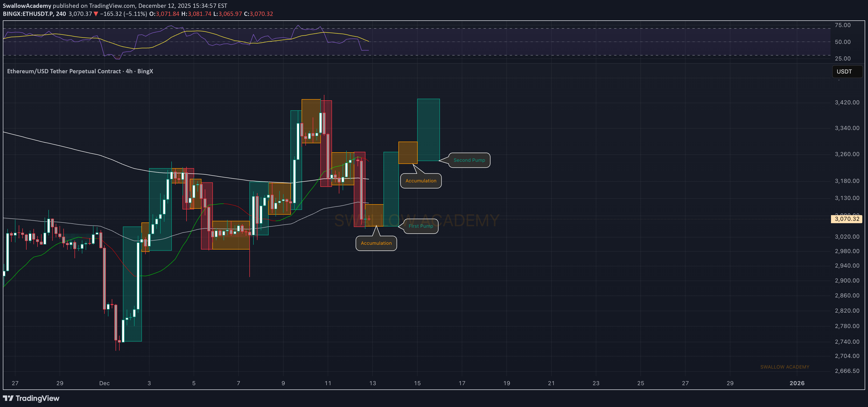Click the Second Pump callout label
This screenshot has width=868, height=407.
pyautogui.click(x=469, y=160)
